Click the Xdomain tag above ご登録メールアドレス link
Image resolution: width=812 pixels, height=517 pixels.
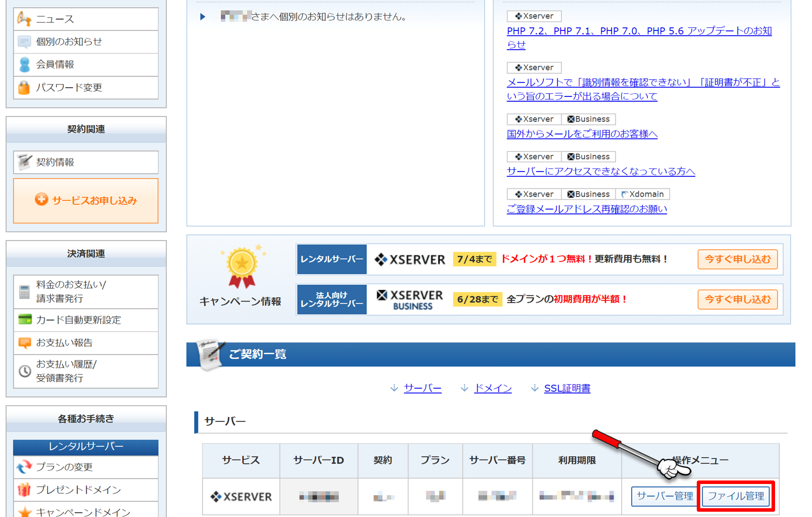(x=643, y=194)
